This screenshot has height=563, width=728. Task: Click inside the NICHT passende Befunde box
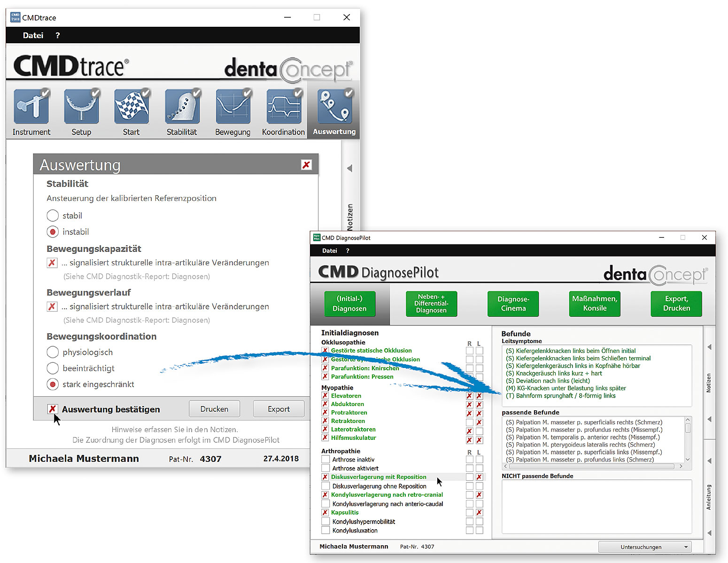pyautogui.click(x=597, y=507)
